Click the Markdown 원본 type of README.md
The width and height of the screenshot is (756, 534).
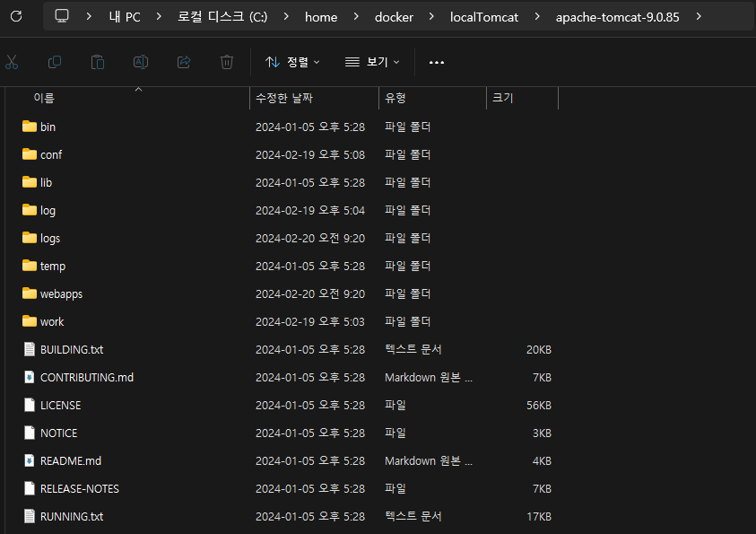[429, 461]
